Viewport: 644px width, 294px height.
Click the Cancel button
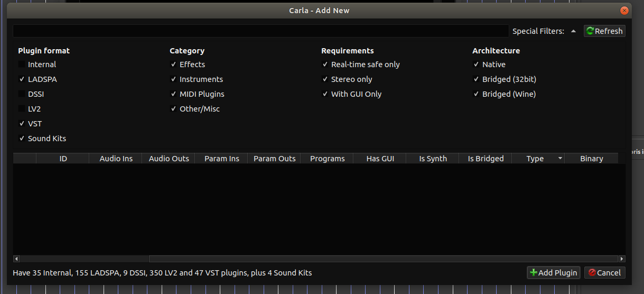605,273
